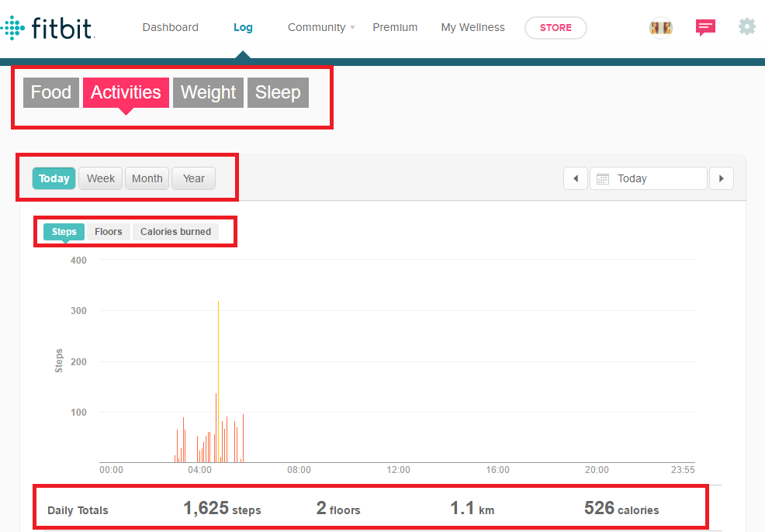Click the Fitbit logo
This screenshot has width=765, height=532.
pos(47,28)
